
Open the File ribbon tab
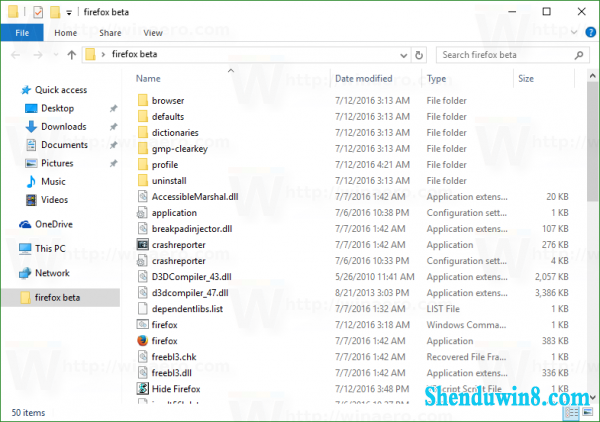coord(22,33)
